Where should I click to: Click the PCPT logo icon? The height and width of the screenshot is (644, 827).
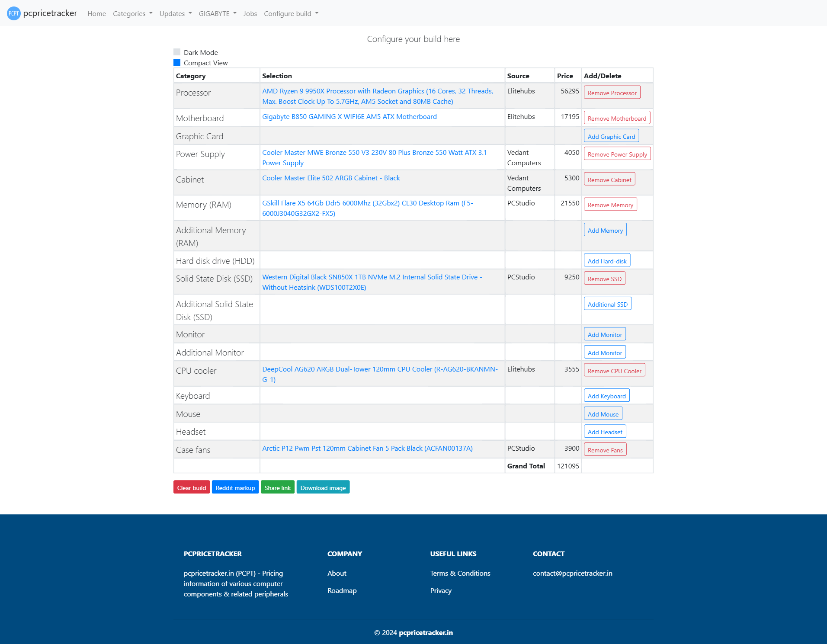(x=14, y=13)
